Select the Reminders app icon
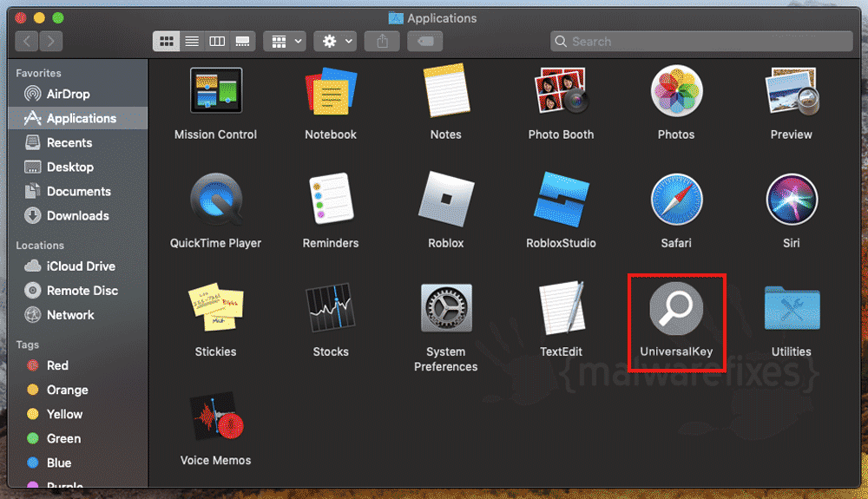This screenshot has height=499, width=868. click(x=331, y=198)
